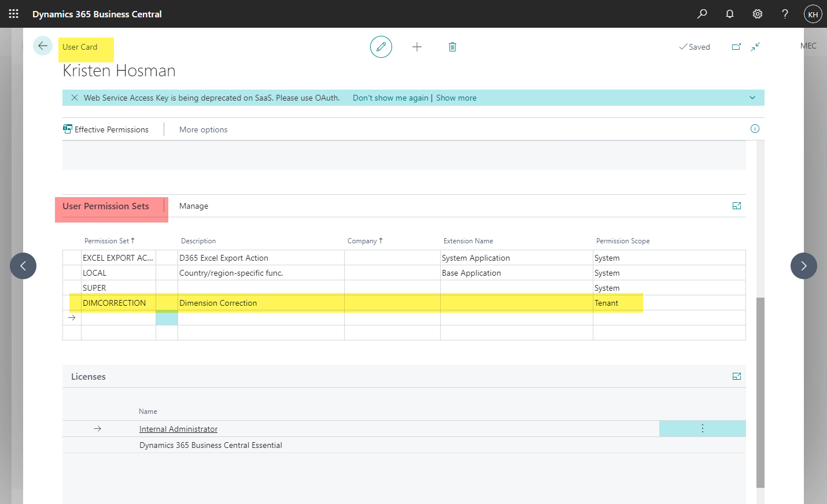The image size is (827, 504).
Task: Expand the notification bar chevron
Action: [752, 98]
